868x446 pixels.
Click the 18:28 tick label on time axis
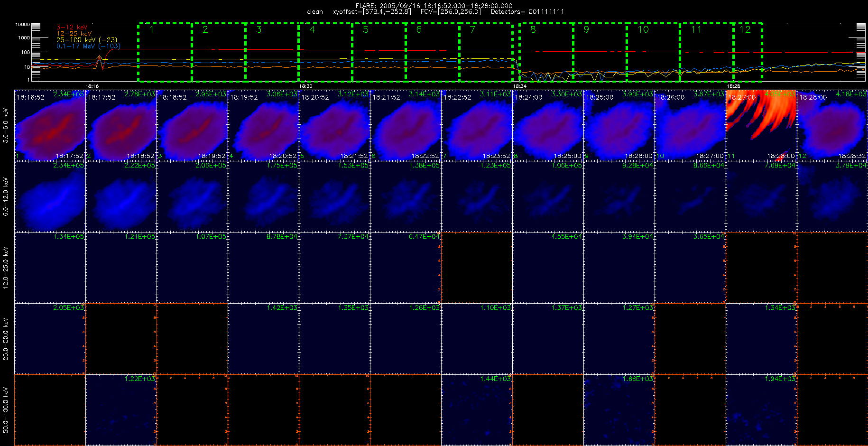[x=733, y=86]
